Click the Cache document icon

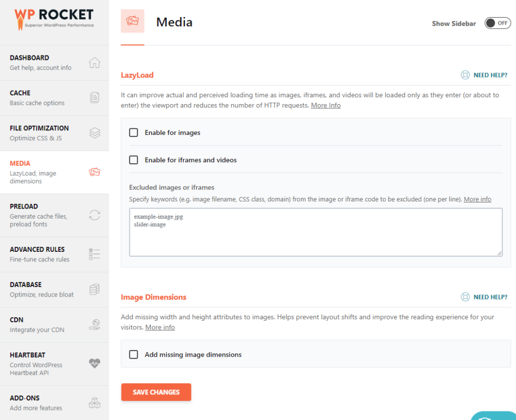pos(94,98)
